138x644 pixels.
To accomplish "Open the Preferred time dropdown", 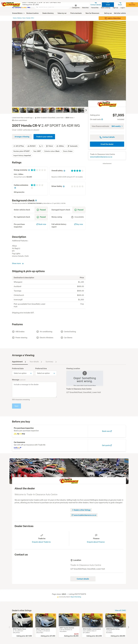I will pos(46,373).
